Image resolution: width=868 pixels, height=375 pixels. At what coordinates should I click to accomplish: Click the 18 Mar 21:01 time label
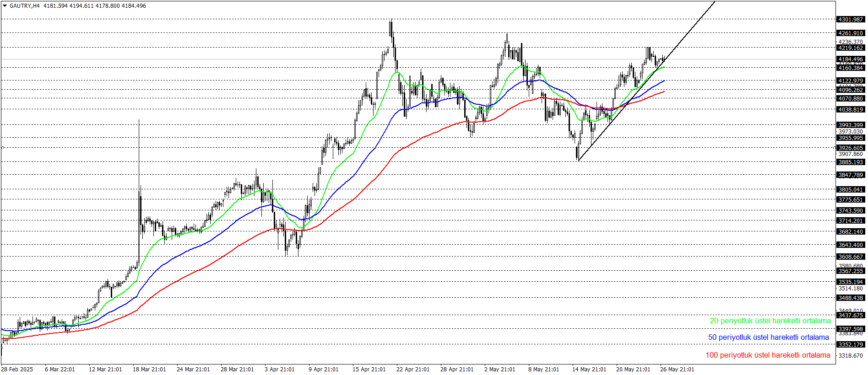[x=149, y=370]
